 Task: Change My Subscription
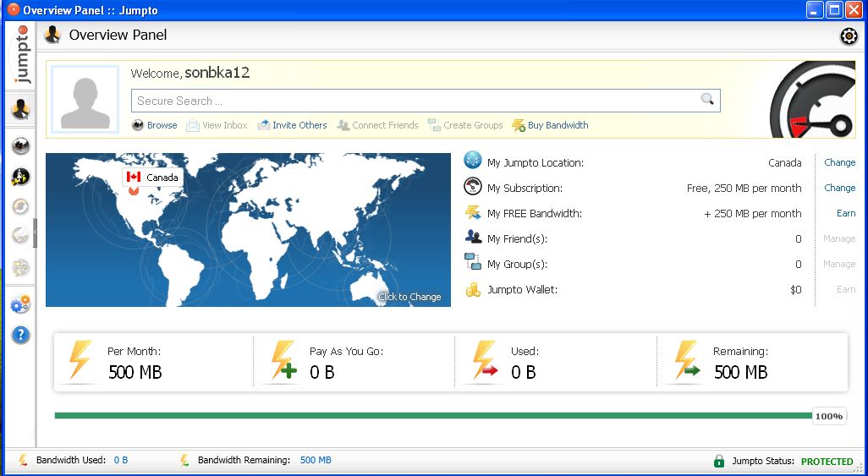tap(840, 188)
